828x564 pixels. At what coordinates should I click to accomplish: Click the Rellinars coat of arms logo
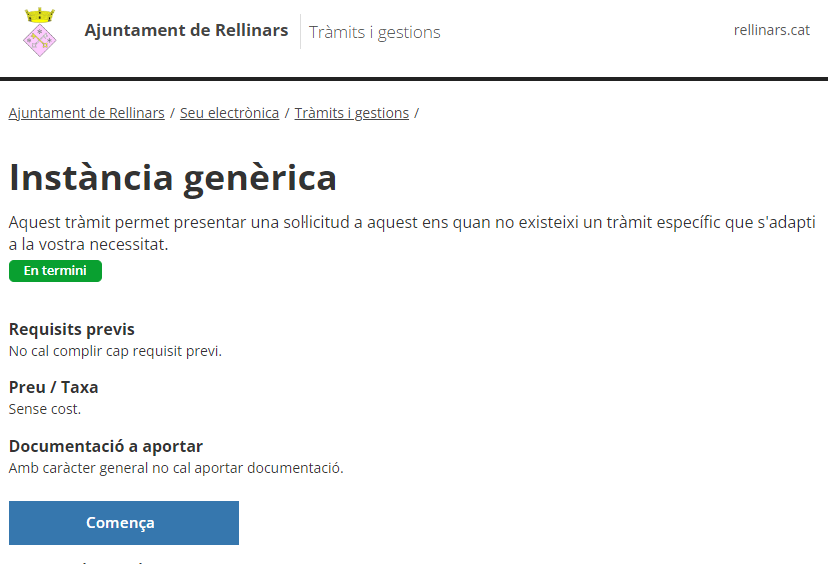[40, 32]
